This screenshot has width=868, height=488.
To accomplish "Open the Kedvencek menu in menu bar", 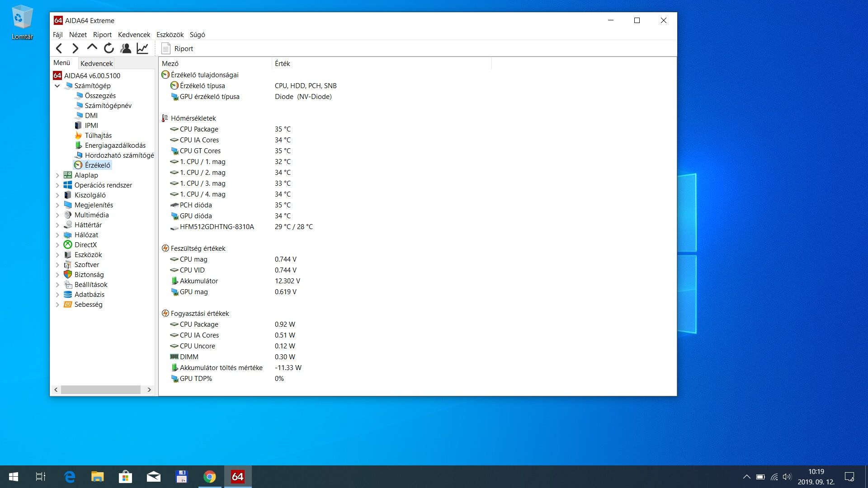I will (x=134, y=35).
